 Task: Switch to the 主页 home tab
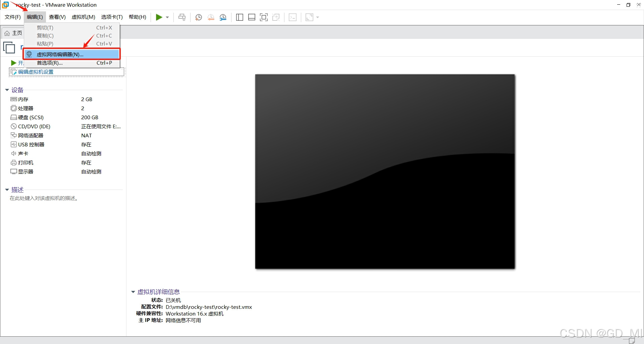13,33
